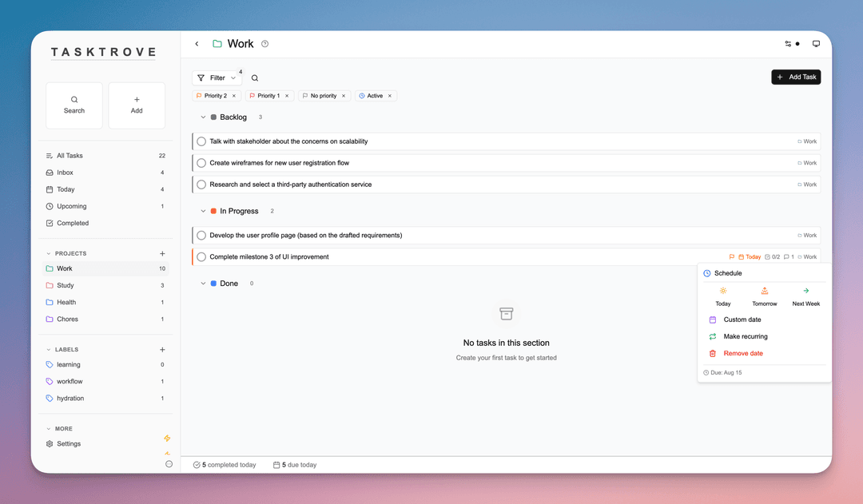Complete 'Create wireframes' task checkbox
Screen dimensions: 863x504
201,163
